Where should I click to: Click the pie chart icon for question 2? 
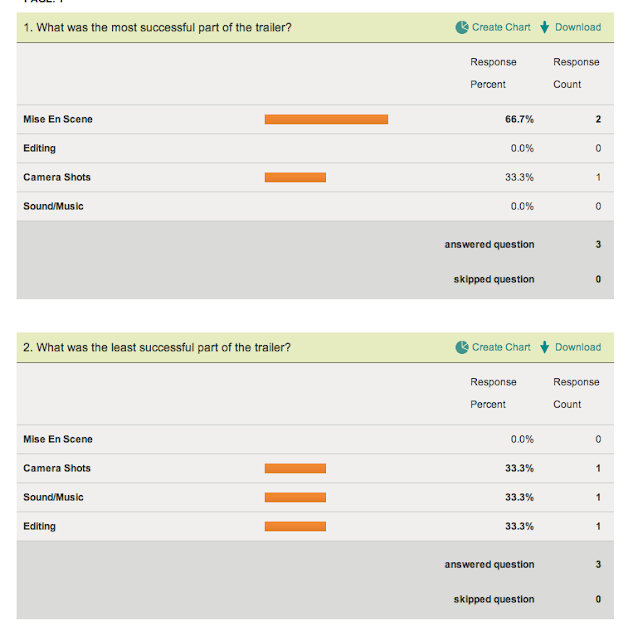(x=462, y=347)
